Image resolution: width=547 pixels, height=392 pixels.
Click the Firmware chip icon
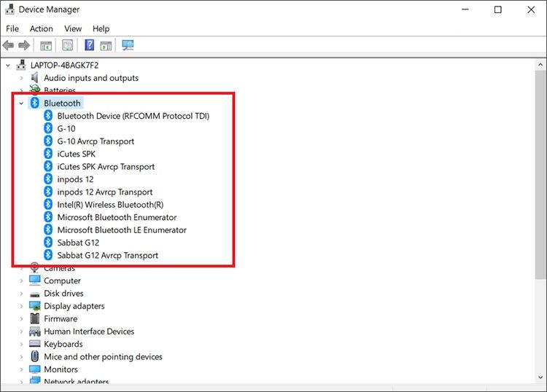35,318
